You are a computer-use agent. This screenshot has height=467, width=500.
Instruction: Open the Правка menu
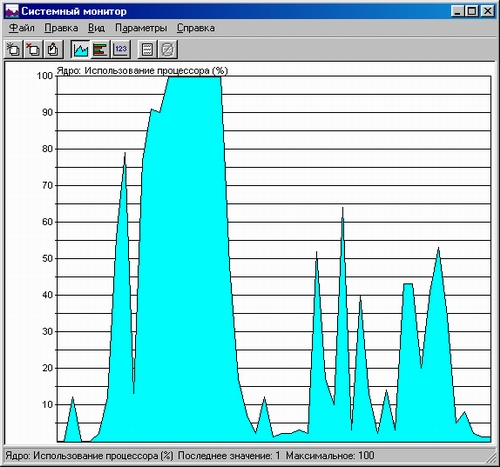coord(61,28)
